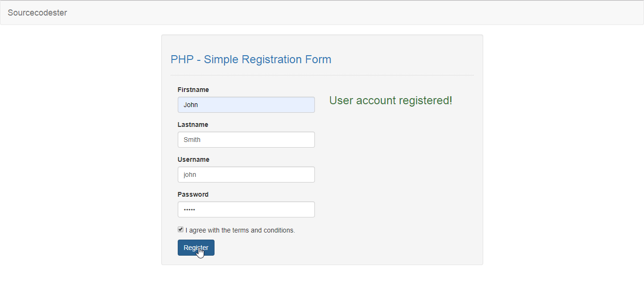Enable the terms and conditions agreement
644x283 pixels.
pyautogui.click(x=181, y=229)
